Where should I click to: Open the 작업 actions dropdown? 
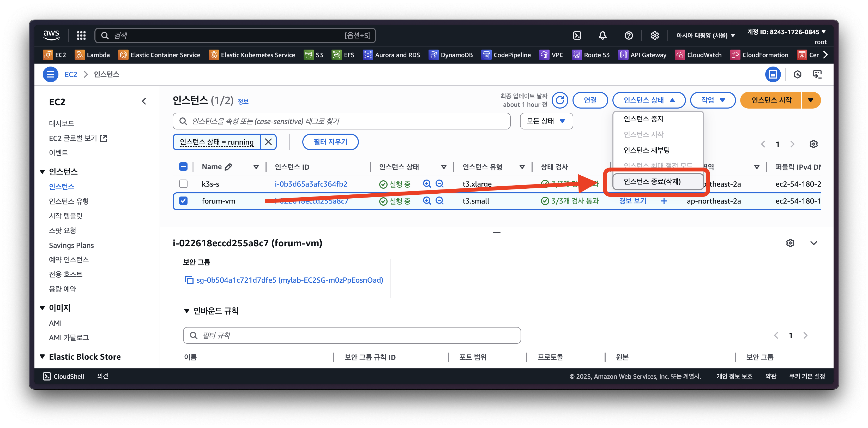pyautogui.click(x=713, y=100)
